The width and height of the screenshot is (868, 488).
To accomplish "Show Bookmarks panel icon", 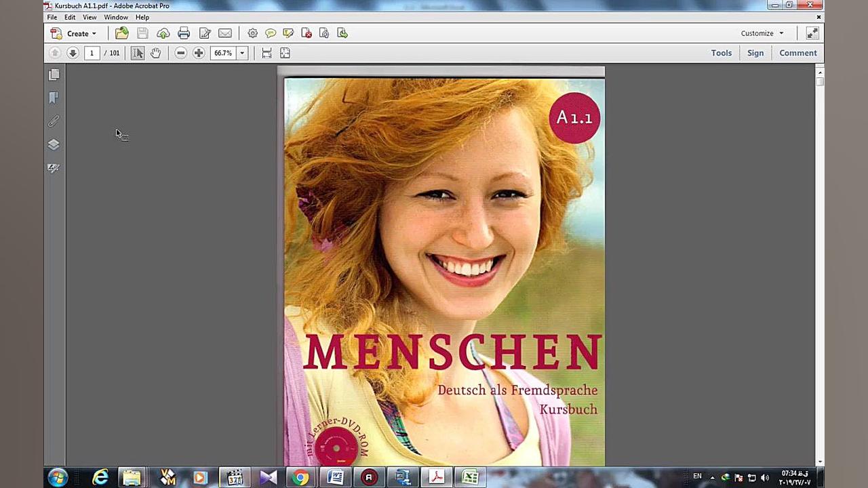I will click(x=54, y=98).
